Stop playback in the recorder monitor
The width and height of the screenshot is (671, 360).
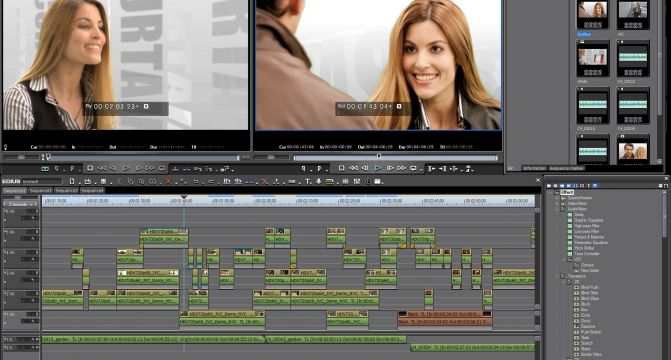(341, 168)
